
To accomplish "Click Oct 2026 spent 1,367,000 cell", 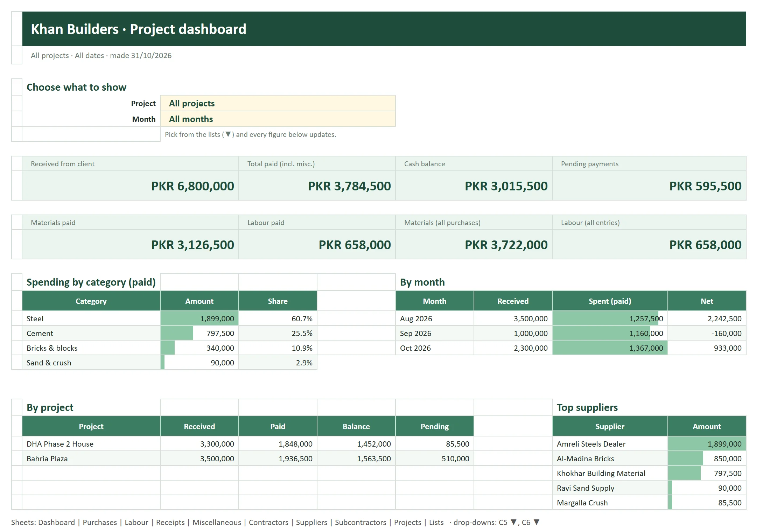I will click(610, 348).
